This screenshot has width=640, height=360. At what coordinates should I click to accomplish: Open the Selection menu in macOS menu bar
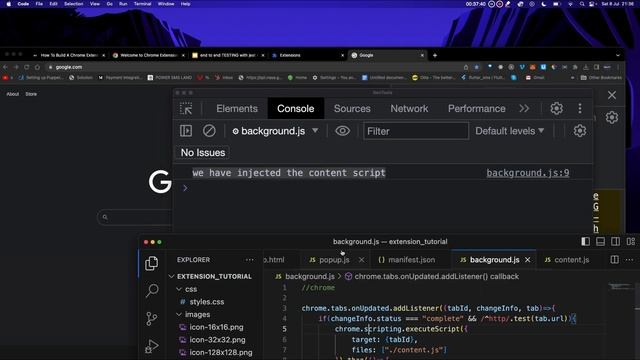pos(73,4)
